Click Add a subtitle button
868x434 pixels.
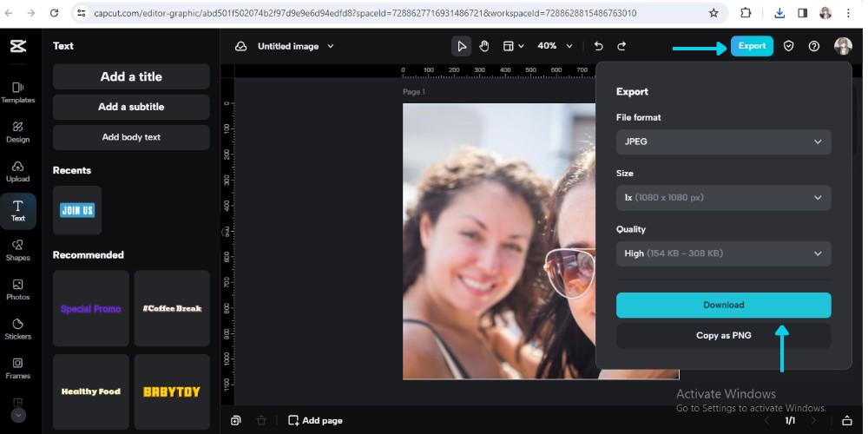pos(131,107)
